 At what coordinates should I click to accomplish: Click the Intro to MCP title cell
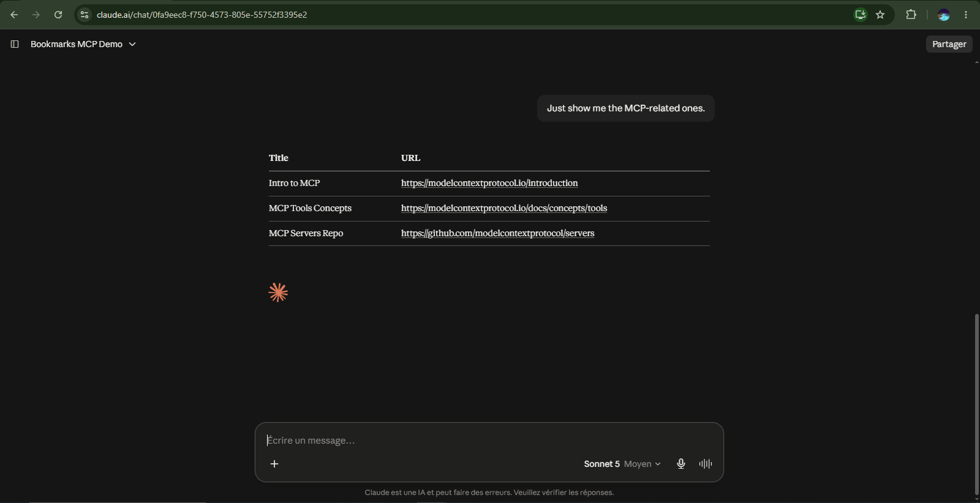point(294,183)
